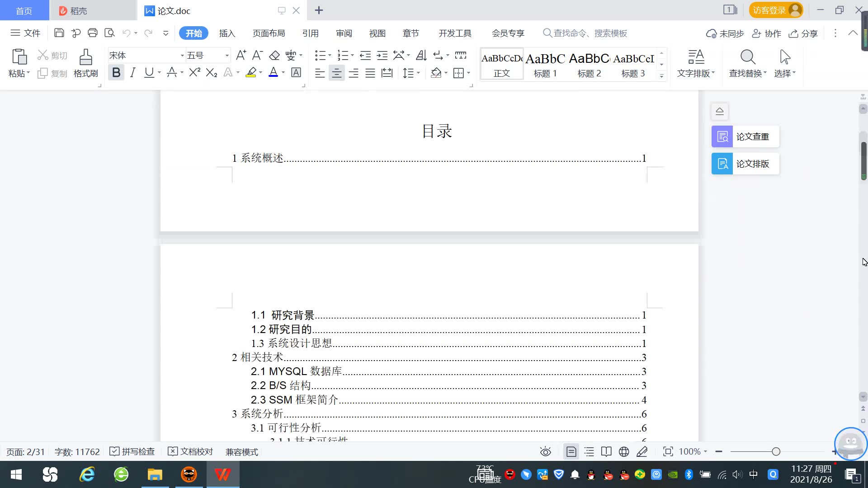Toggle Bold formatting button
The image size is (868, 488).
[x=116, y=73]
